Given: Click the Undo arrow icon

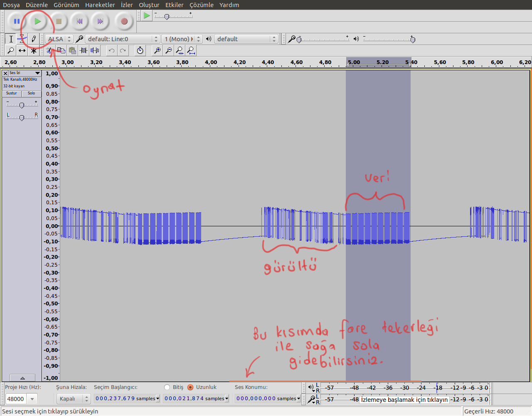Looking at the screenshot, I should (111, 51).
